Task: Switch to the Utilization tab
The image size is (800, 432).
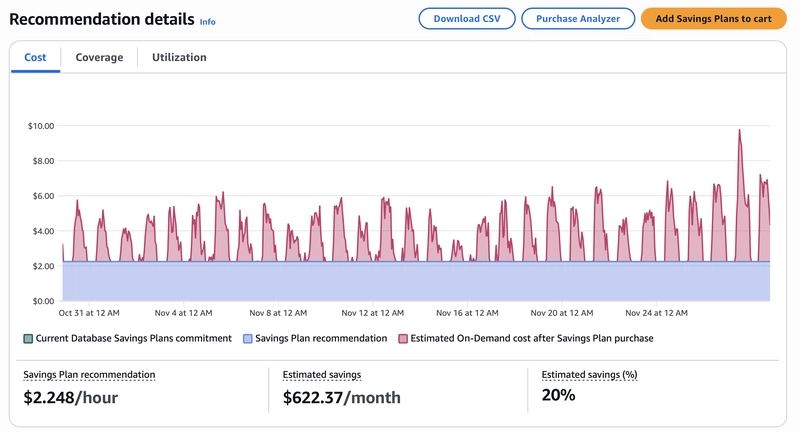Action: pos(179,57)
